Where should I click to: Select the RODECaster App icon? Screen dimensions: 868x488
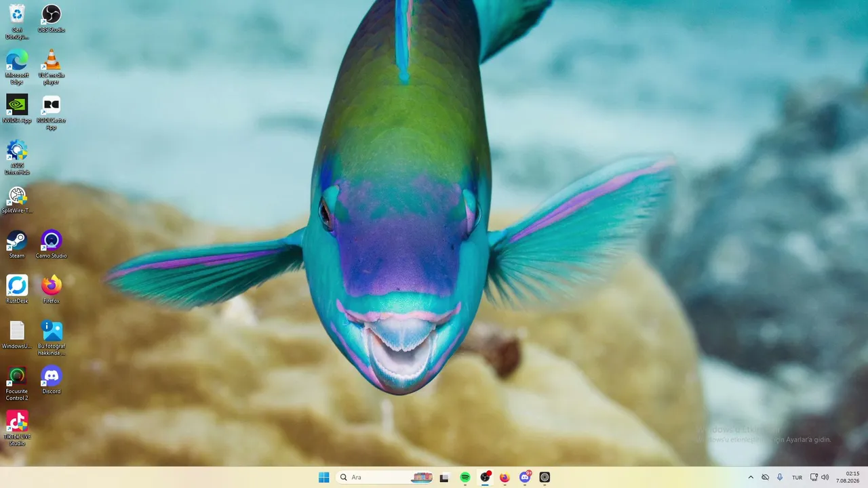coord(52,112)
